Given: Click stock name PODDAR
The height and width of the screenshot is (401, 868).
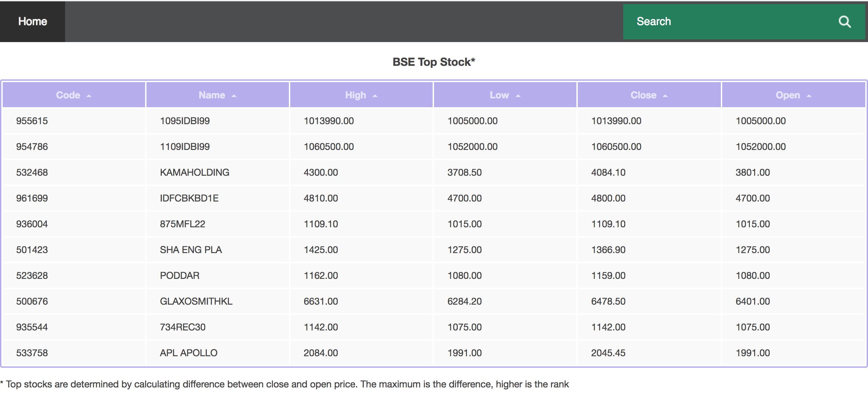Looking at the screenshot, I should [x=180, y=275].
